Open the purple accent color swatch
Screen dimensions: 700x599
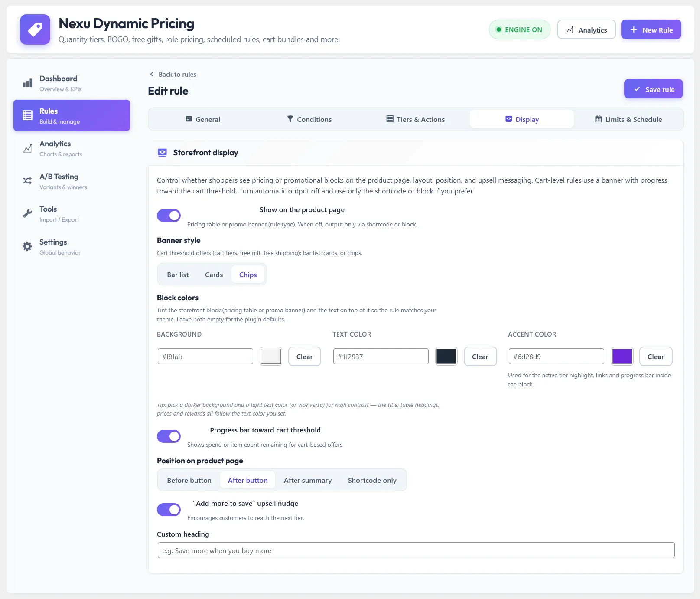622,357
